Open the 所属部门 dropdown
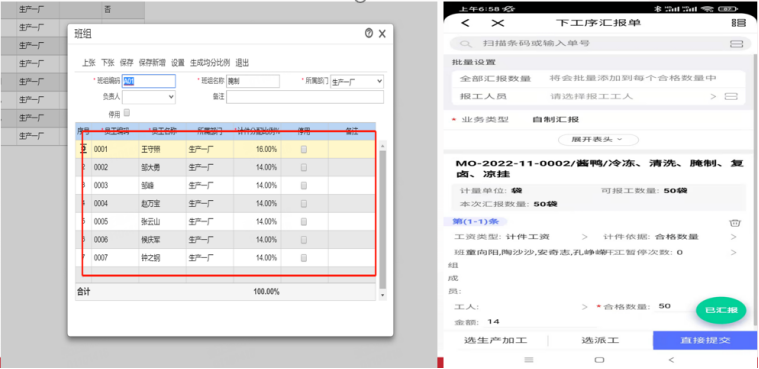 pyautogui.click(x=357, y=81)
